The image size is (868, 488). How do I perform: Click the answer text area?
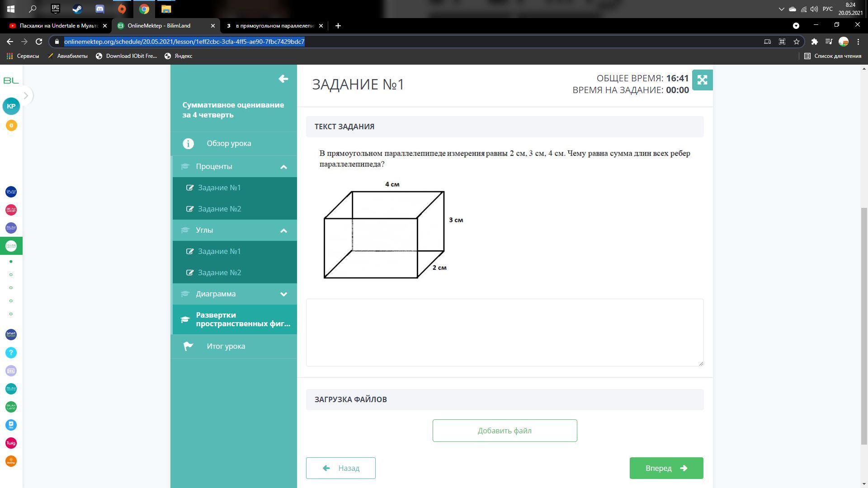coord(505,332)
